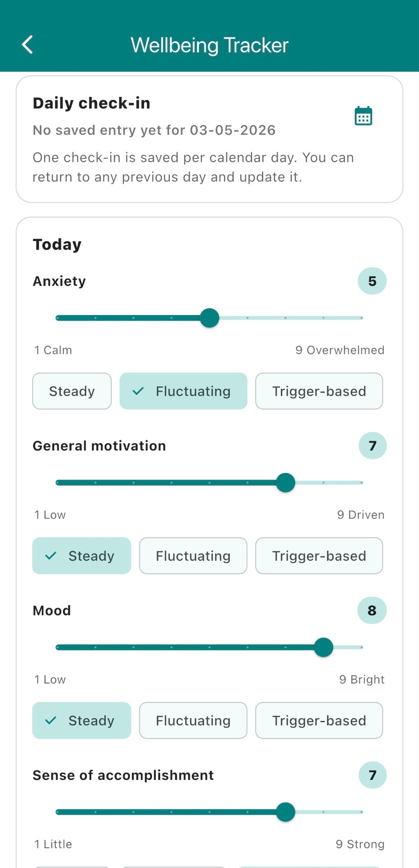The width and height of the screenshot is (419, 868).
Task: Set Mood slider to the minimum end
Action: point(58,648)
